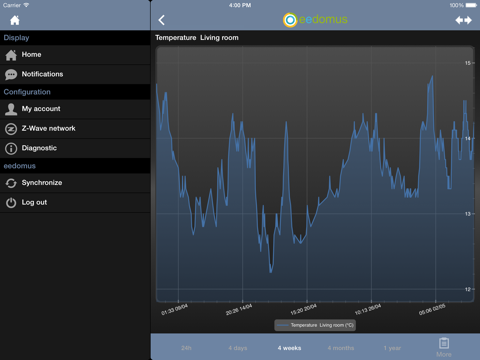Image resolution: width=480 pixels, height=360 pixels.
Task: Go back with the left chevron arrow
Action: [x=162, y=20]
